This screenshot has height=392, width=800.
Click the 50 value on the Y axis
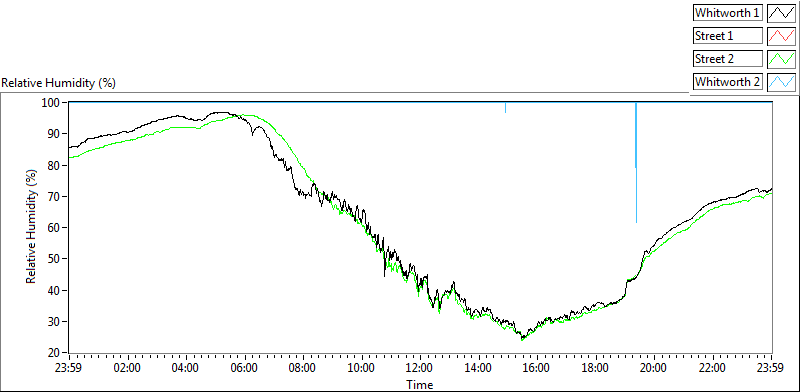click(x=55, y=259)
